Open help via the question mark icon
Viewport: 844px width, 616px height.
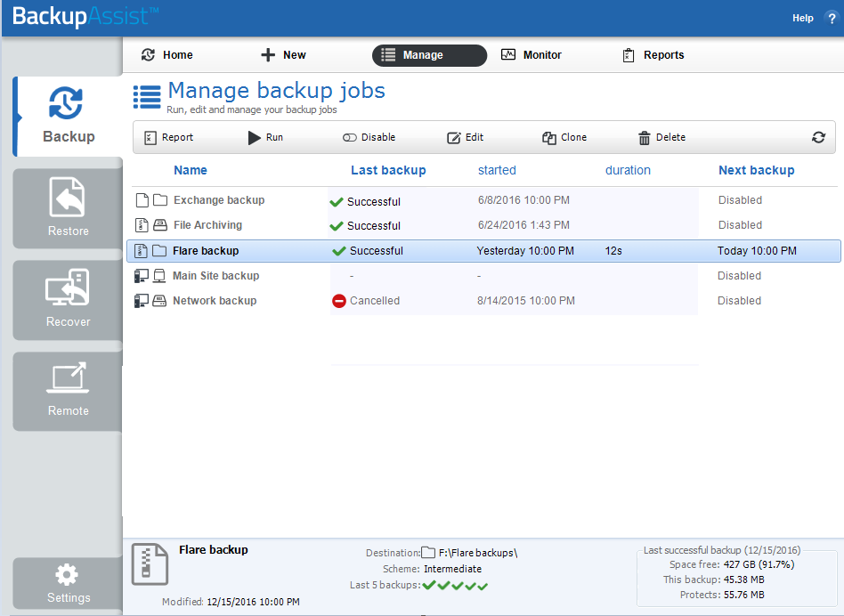coord(832,17)
